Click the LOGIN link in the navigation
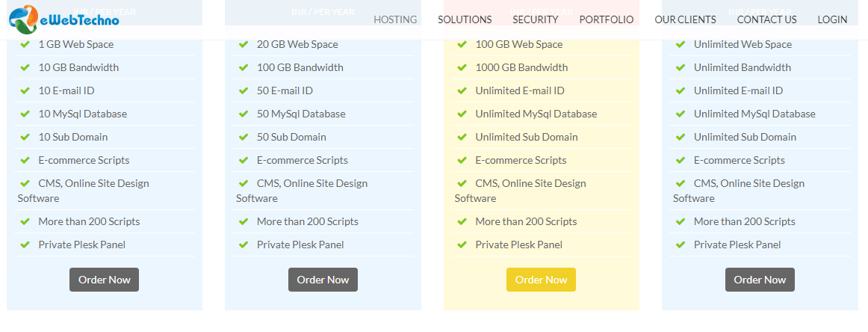The height and width of the screenshot is (332, 868). (x=833, y=20)
